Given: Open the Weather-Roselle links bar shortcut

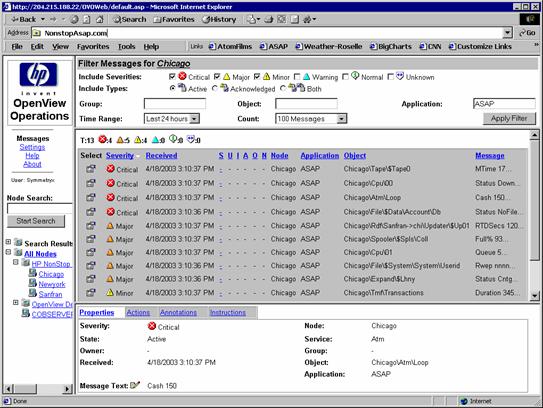Looking at the screenshot, I should click(329, 46).
